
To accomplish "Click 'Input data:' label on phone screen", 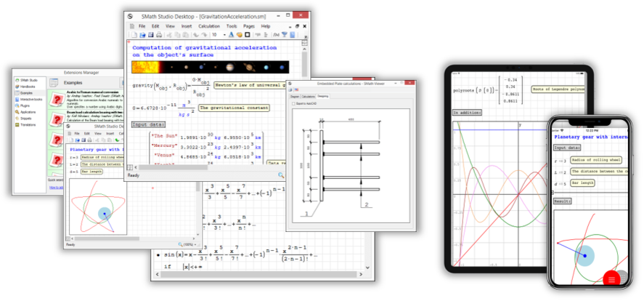I will click(567, 148).
